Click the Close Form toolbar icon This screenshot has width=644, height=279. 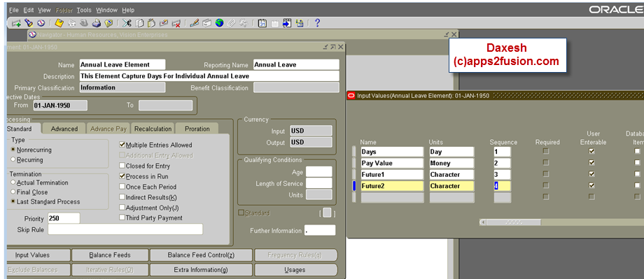point(108,23)
